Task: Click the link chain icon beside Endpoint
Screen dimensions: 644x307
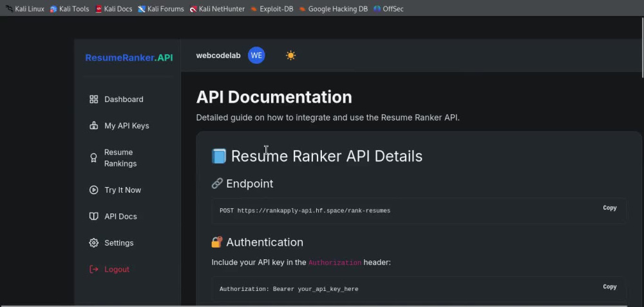Action: click(x=217, y=183)
